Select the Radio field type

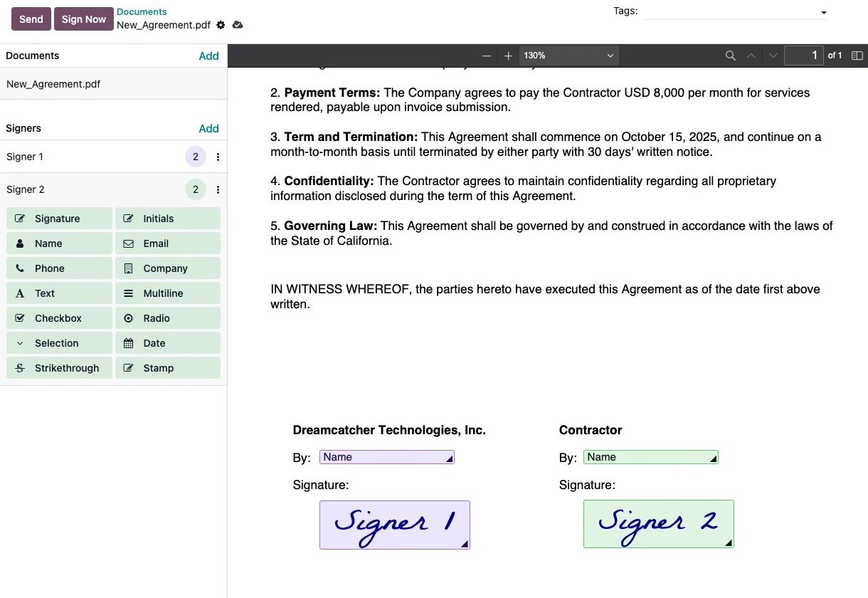click(x=167, y=318)
